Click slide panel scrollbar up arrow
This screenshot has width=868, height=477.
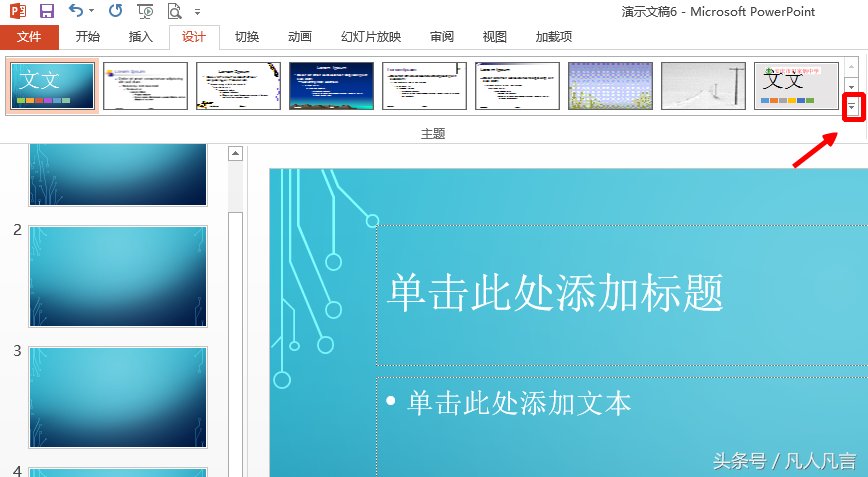(235, 153)
